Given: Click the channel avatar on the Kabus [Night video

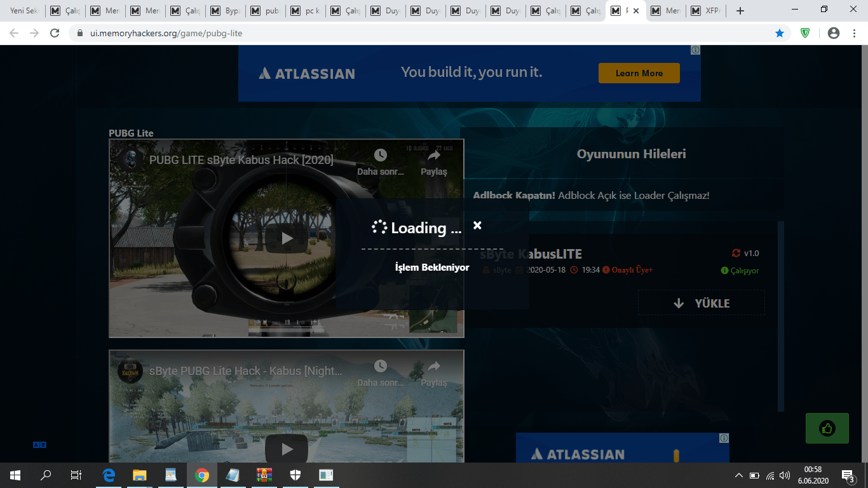Looking at the screenshot, I should click(x=130, y=371).
